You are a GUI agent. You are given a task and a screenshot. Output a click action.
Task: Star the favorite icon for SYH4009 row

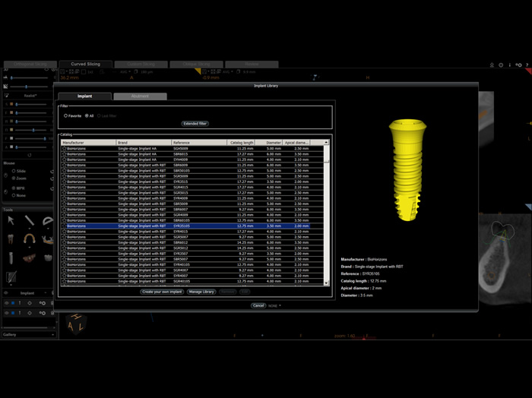pos(64,160)
